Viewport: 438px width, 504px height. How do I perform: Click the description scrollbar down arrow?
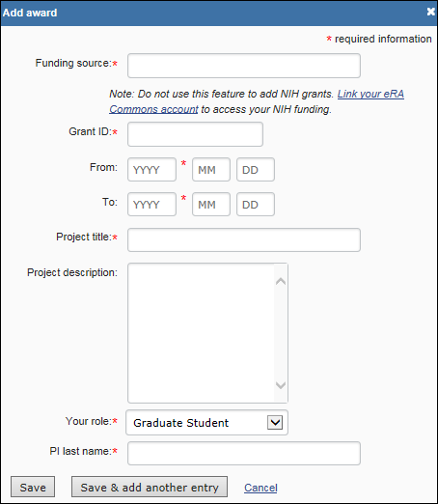coord(281,385)
